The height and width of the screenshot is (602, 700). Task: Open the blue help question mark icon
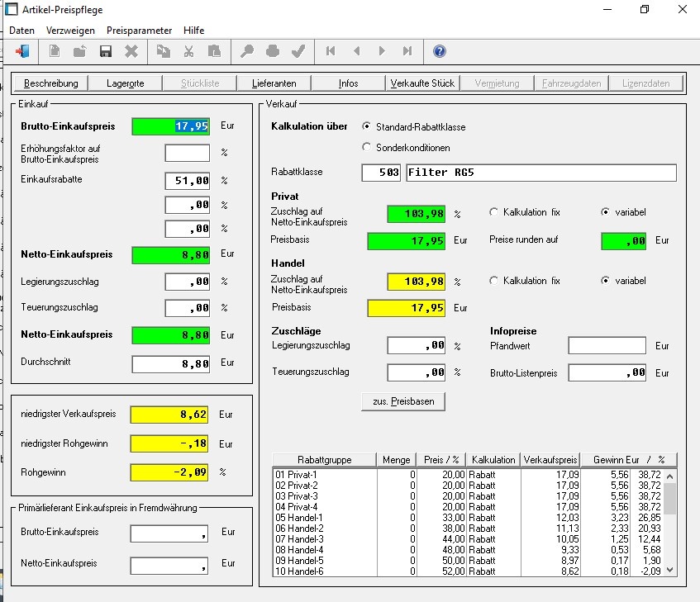(440, 51)
